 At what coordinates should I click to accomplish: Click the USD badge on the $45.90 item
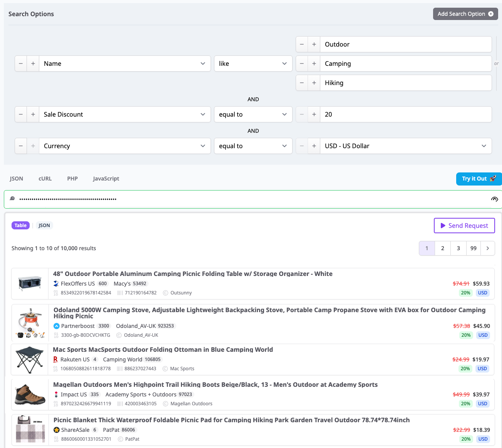pos(483,335)
